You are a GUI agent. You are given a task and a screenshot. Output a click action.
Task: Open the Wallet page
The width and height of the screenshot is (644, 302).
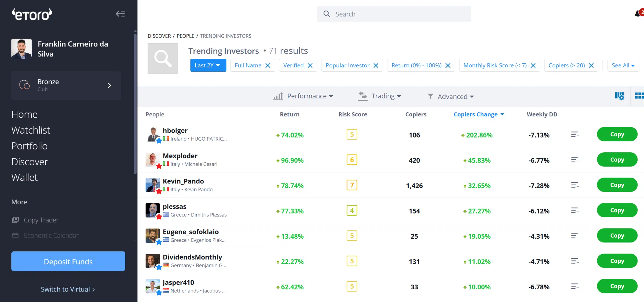coord(24,178)
